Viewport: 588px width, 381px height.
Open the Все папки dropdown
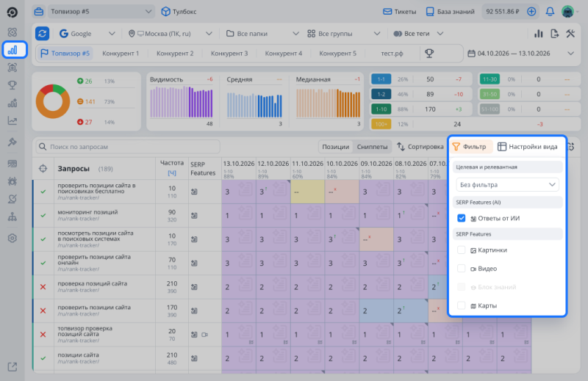(x=262, y=33)
